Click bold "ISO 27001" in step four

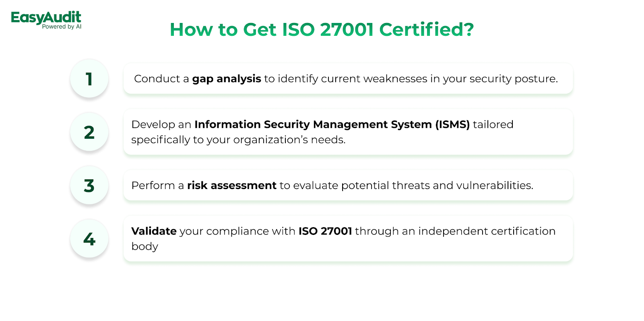pos(325,231)
